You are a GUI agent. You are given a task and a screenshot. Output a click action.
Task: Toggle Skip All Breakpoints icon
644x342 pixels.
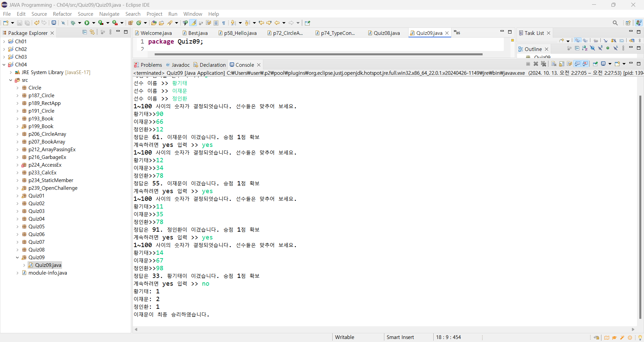pyautogui.click(x=63, y=23)
